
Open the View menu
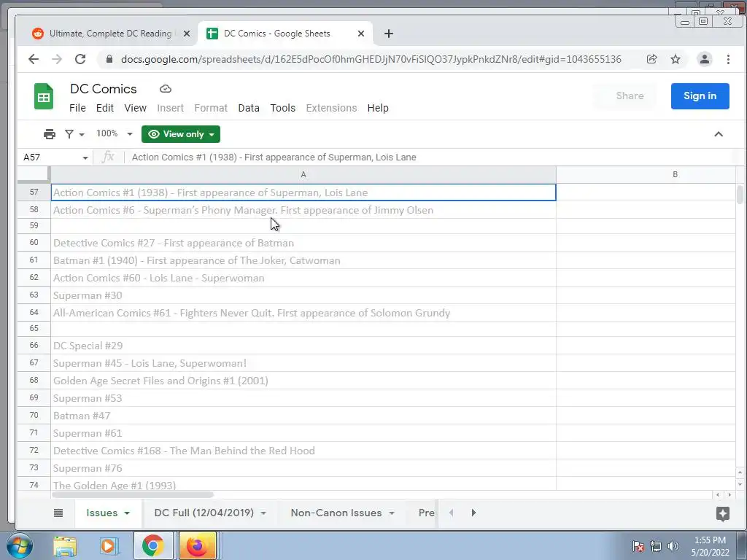point(135,108)
